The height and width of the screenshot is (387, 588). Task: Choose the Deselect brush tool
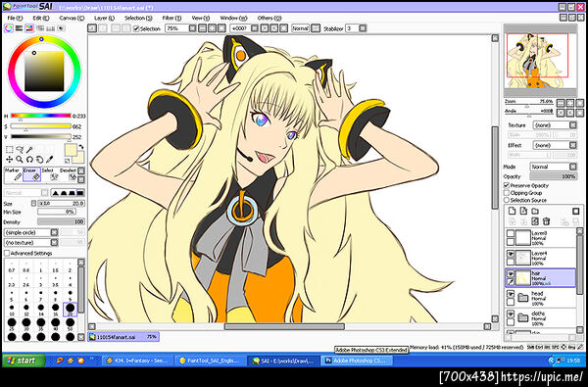pos(68,174)
